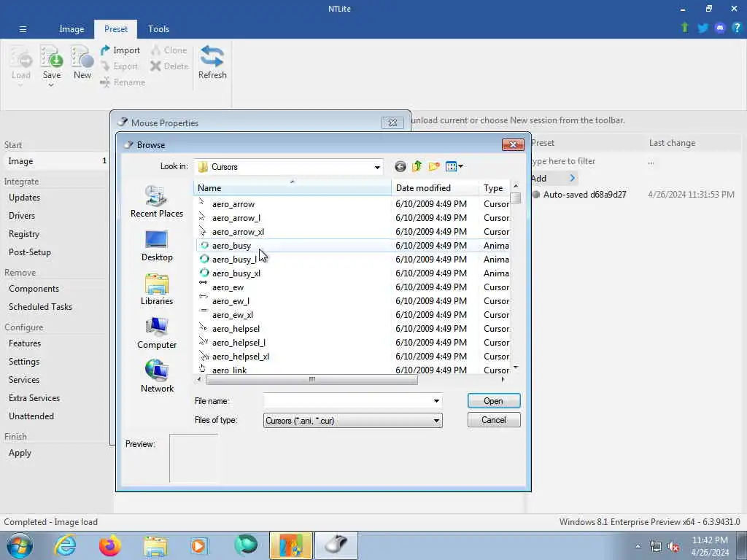Image resolution: width=747 pixels, height=560 pixels.
Task: Click the muted volume tray icon
Action: click(673, 547)
